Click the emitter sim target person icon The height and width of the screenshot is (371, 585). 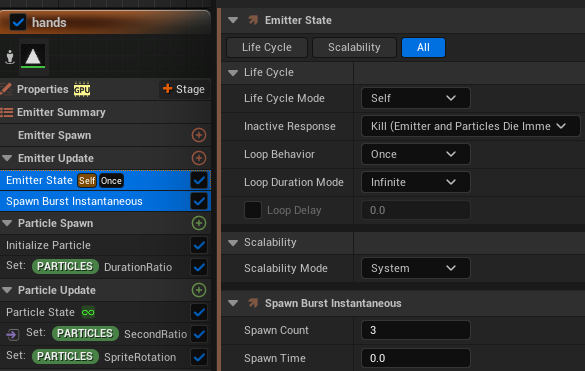10,57
